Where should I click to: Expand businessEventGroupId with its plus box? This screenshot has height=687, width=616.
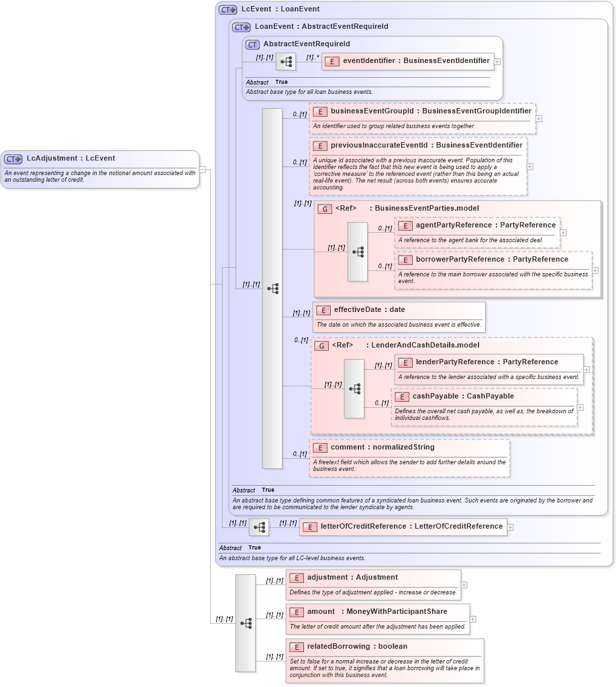[537, 119]
